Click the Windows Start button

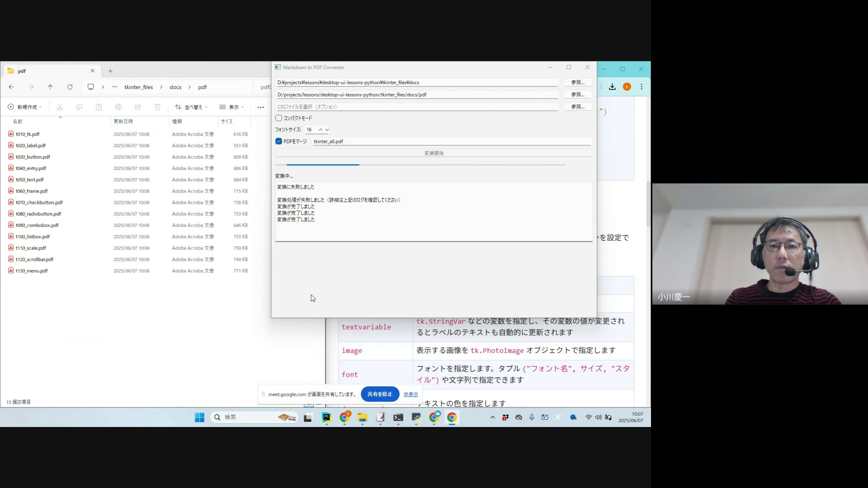(x=199, y=418)
